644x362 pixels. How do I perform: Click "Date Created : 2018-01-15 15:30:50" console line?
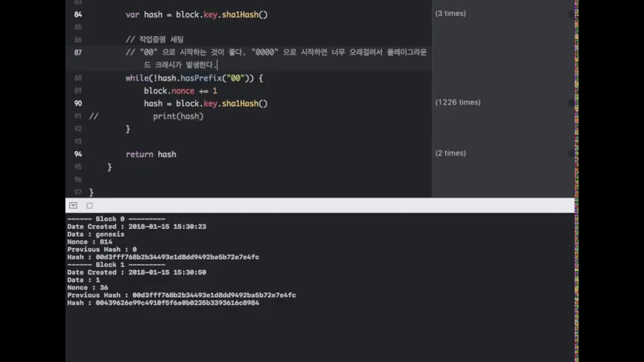click(137, 272)
